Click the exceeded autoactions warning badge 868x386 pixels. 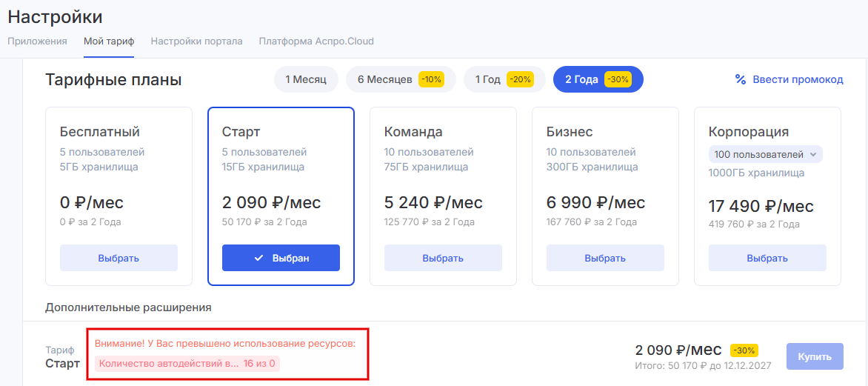coord(187,363)
